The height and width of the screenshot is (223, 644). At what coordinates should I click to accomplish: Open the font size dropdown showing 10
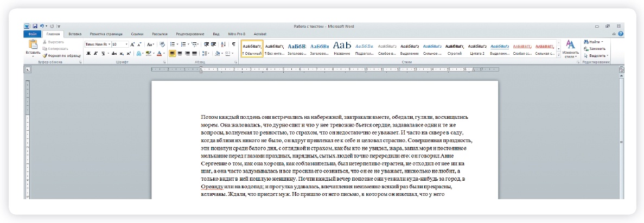coord(119,44)
